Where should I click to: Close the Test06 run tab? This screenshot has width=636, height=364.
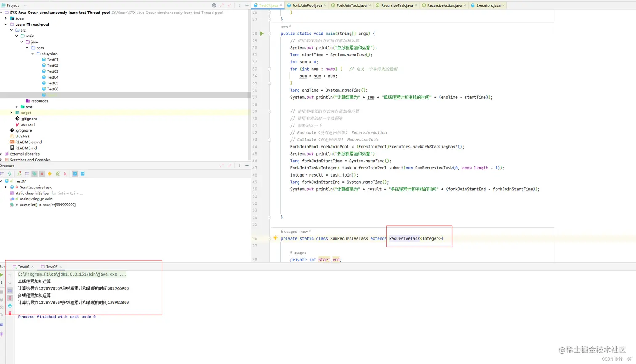pos(32,267)
